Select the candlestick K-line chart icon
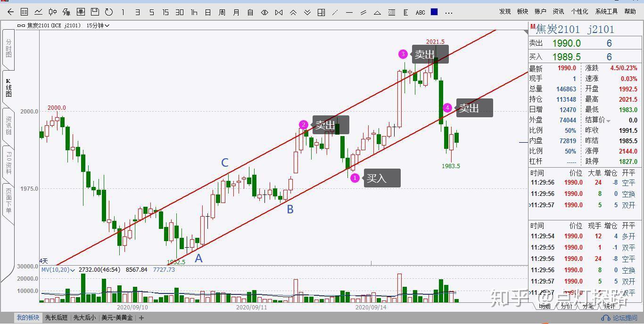The height and width of the screenshot is (324, 644). [x=53, y=12]
